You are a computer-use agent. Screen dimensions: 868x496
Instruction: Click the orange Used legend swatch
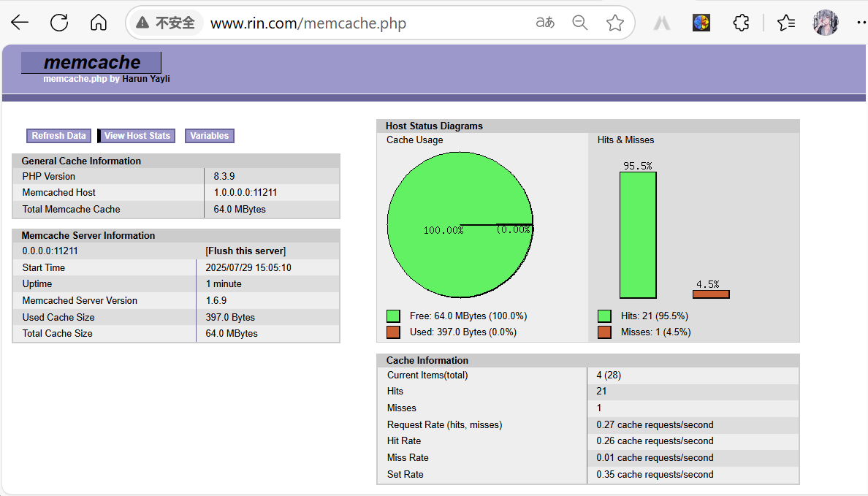394,332
